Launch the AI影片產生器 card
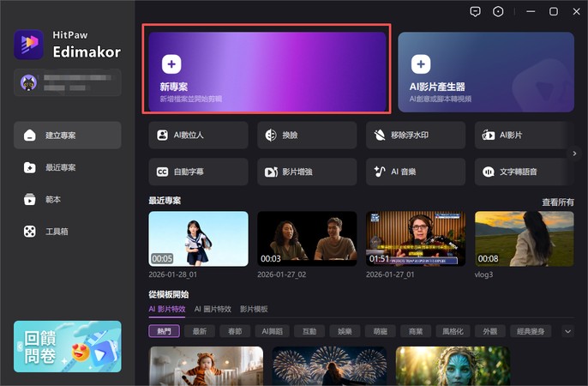The width and height of the screenshot is (588, 386). pos(486,72)
